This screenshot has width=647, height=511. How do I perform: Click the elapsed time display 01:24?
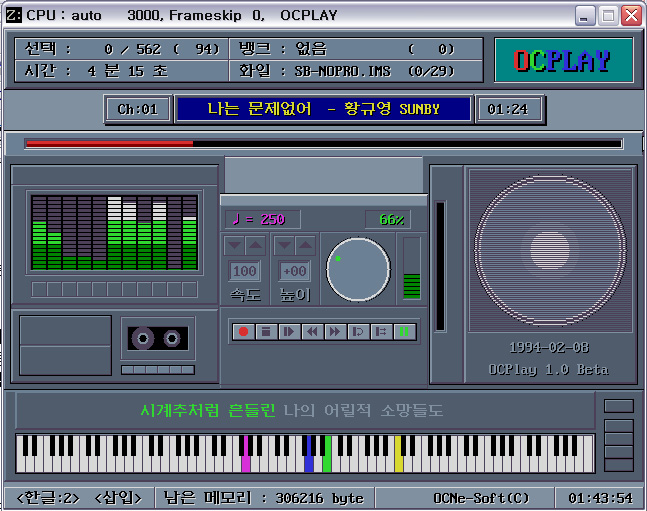point(508,109)
